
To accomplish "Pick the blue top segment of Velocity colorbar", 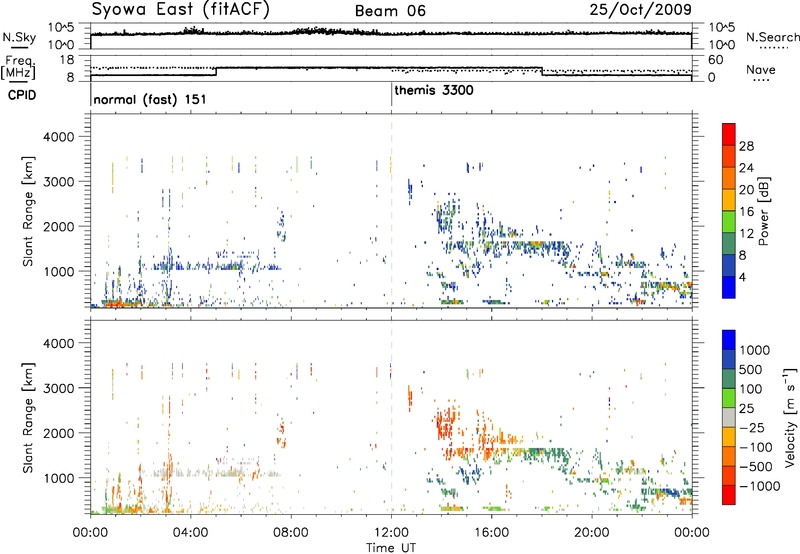I will 729,340.
